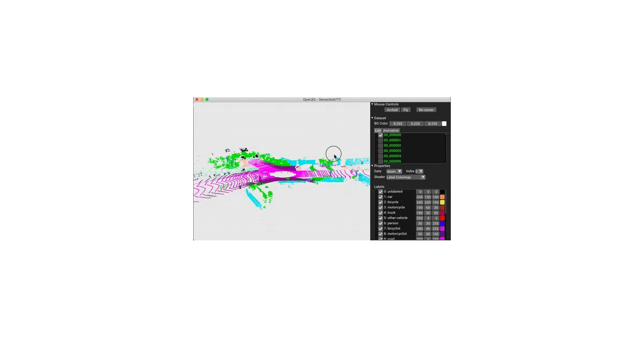The image size is (644, 338).
Task: Edit the BG Color R:255 field
Action: [398, 123]
